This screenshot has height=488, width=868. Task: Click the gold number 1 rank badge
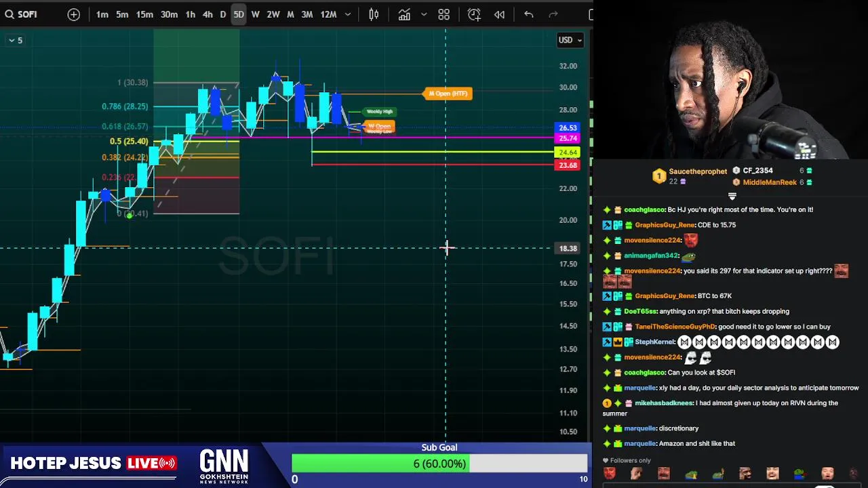tap(658, 176)
